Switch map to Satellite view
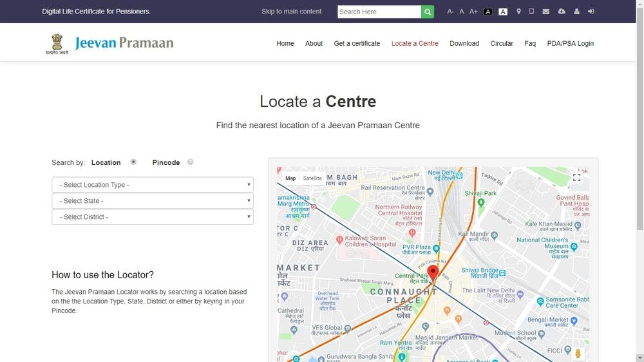 [x=312, y=178]
